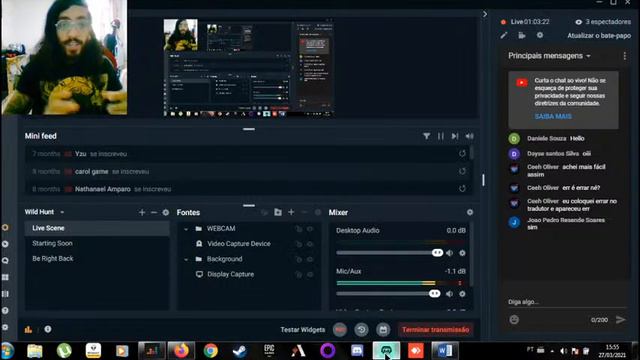Open Principais mensagens chat filter dropdown
The height and width of the screenshot is (360, 640).
(588, 56)
